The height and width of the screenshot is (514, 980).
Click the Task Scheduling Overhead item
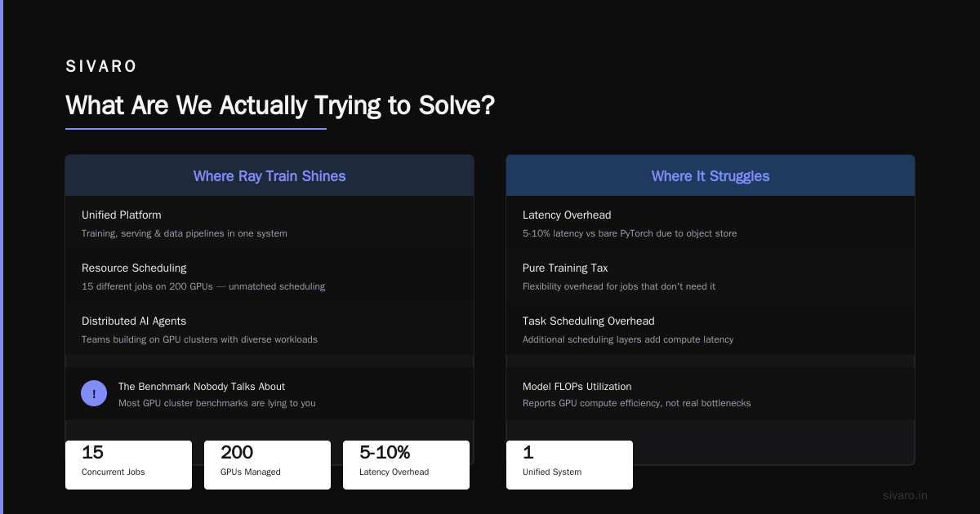coord(710,329)
